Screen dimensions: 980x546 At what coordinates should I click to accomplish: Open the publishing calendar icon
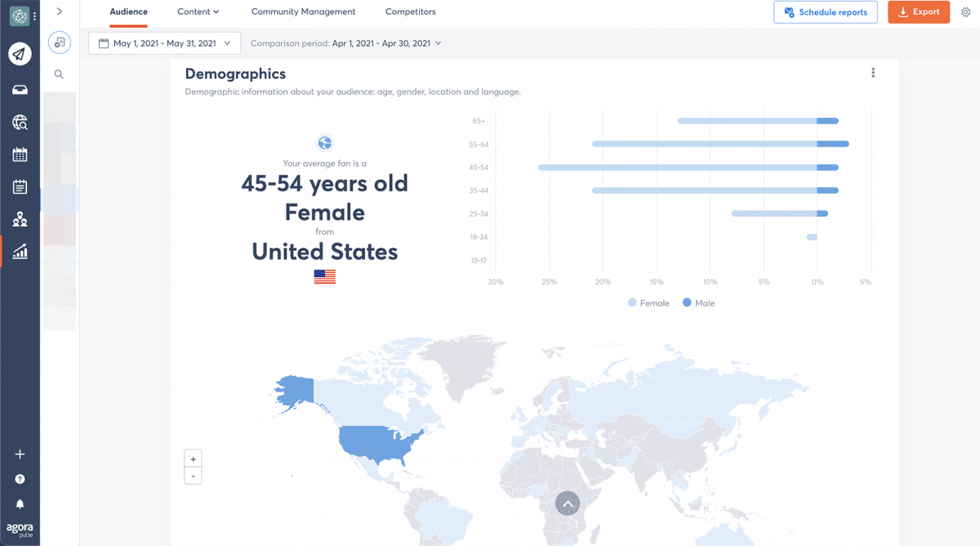[x=20, y=154]
